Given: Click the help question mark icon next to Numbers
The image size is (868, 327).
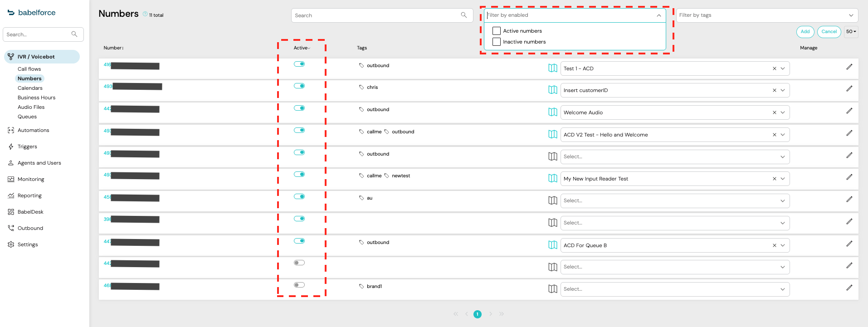Looking at the screenshot, I should pos(145,14).
